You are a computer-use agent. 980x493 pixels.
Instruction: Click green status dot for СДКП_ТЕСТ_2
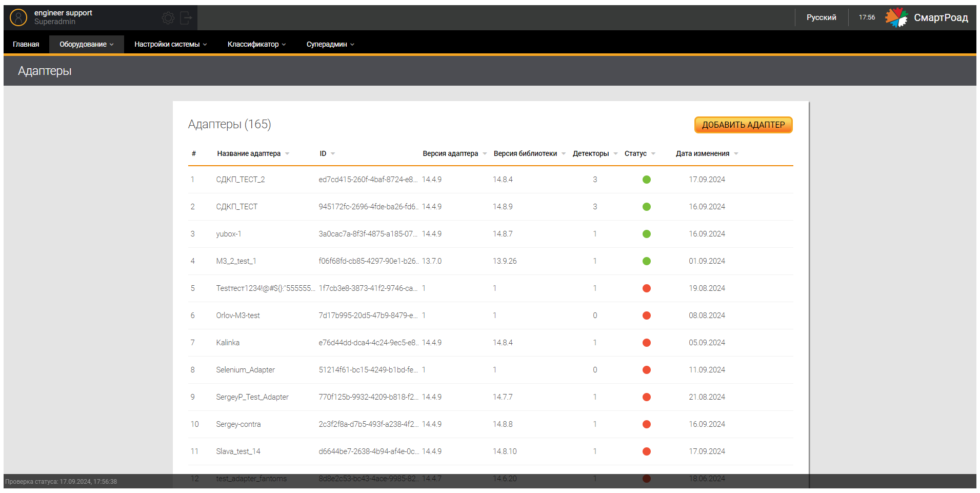pyautogui.click(x=647, y=180)
